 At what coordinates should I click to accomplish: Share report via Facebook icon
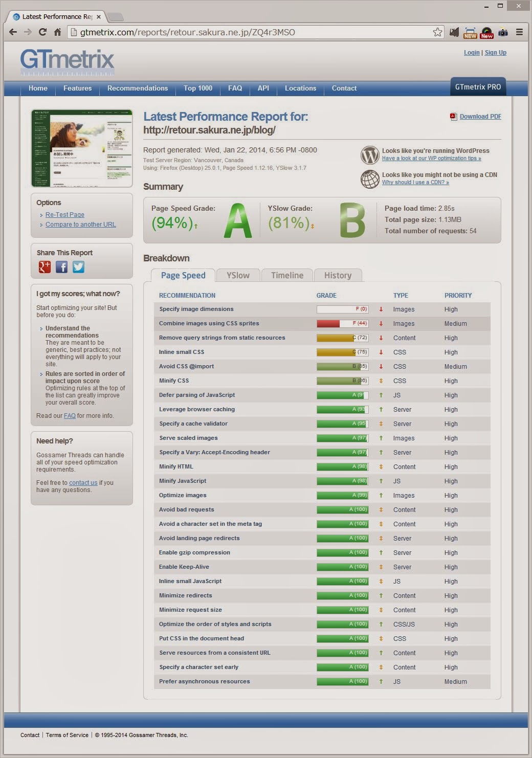(61, 266)
